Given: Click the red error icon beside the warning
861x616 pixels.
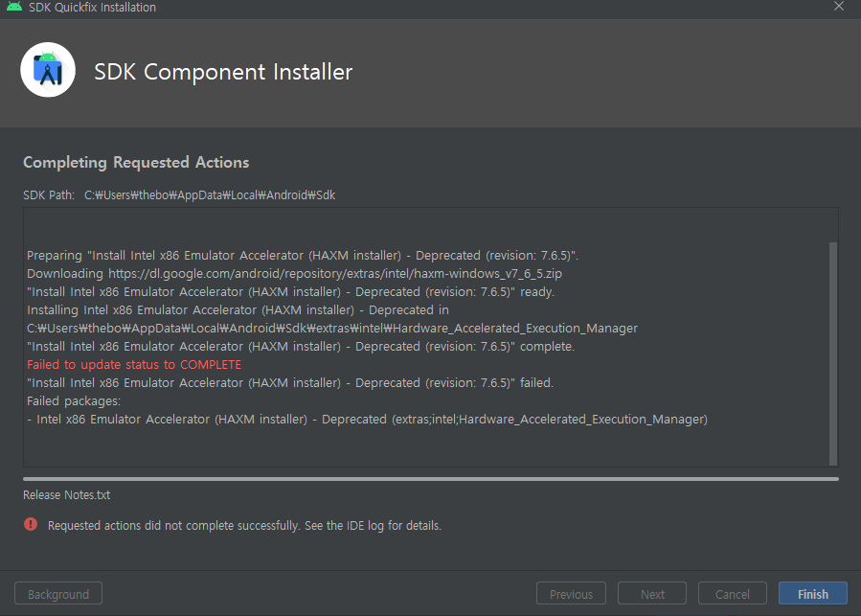Looking at the screenshot, I should point(31,524).
